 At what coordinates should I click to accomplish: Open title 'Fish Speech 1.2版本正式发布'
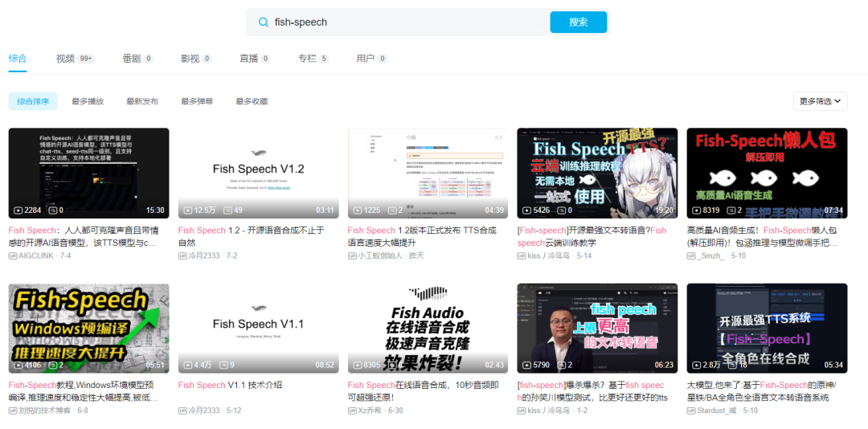coord(423,236)
